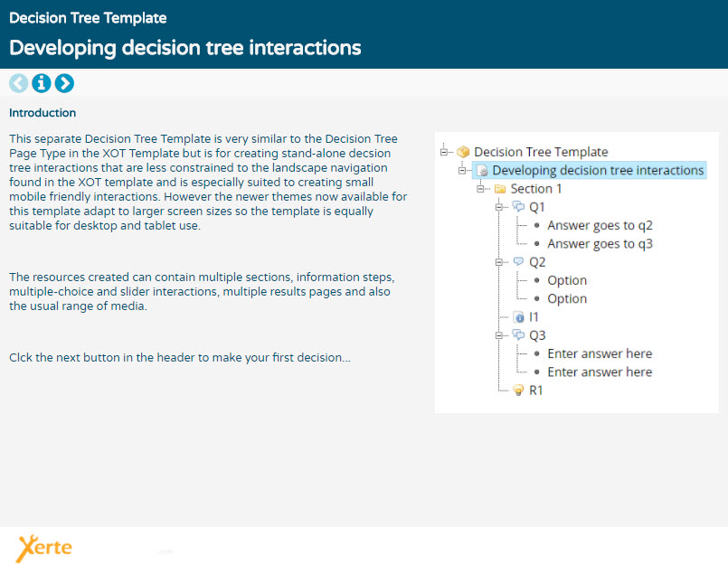Click the 'Clck the next button' instruction text
Viewport: 728px width, 574px height.
(180, 358)
